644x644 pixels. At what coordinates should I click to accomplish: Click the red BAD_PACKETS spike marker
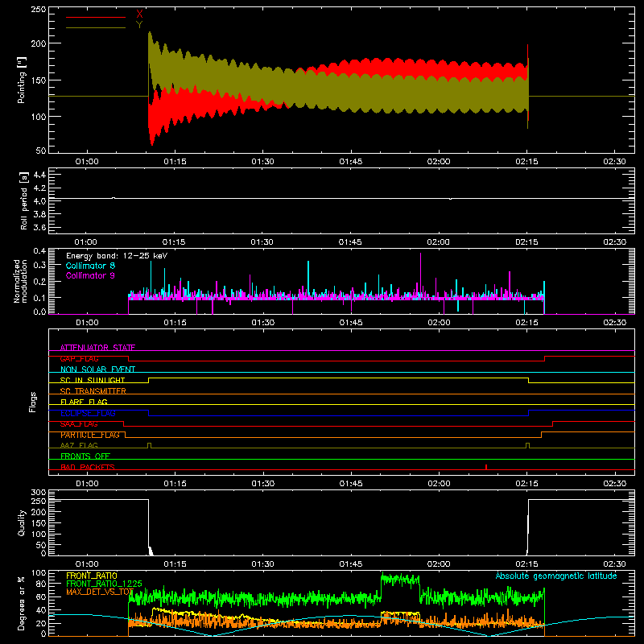coord(486,467)
